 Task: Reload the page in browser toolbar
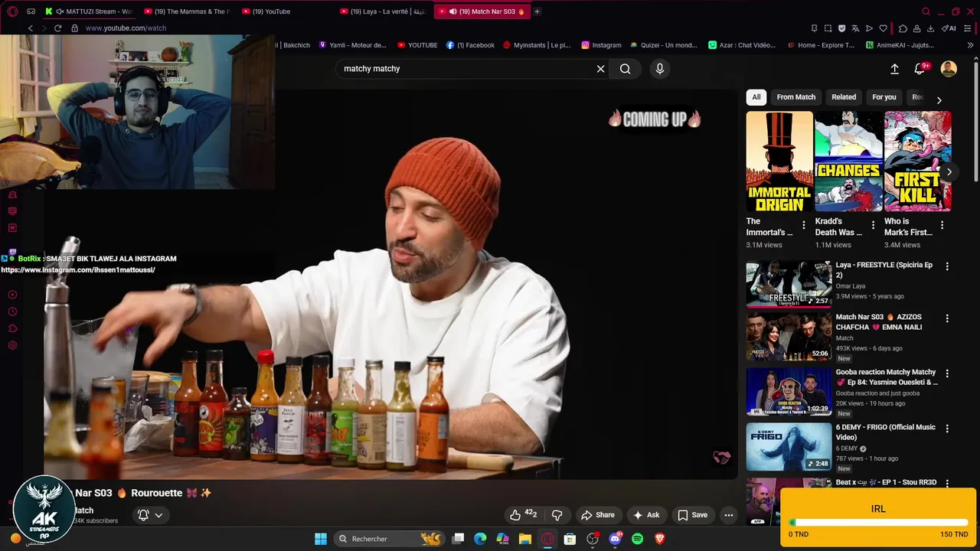pyautogui.click(x=57, y=28)
